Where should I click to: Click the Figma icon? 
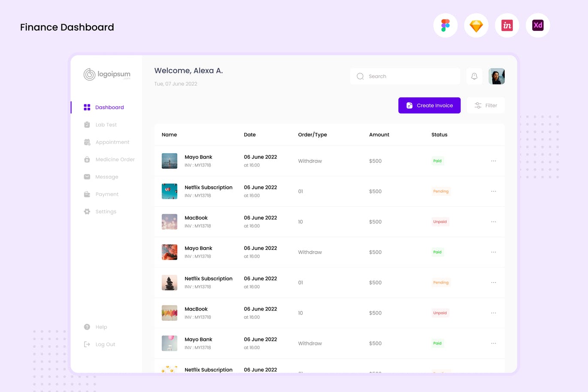coord(446,25)
